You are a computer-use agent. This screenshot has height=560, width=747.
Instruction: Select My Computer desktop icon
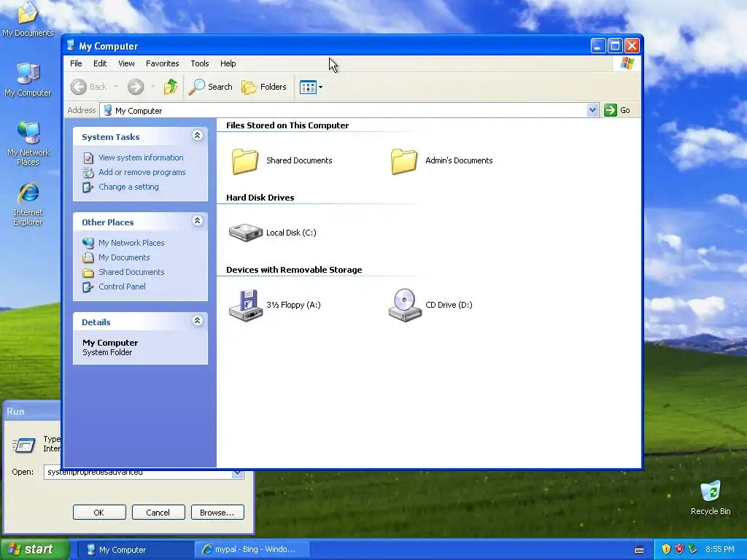28,80
